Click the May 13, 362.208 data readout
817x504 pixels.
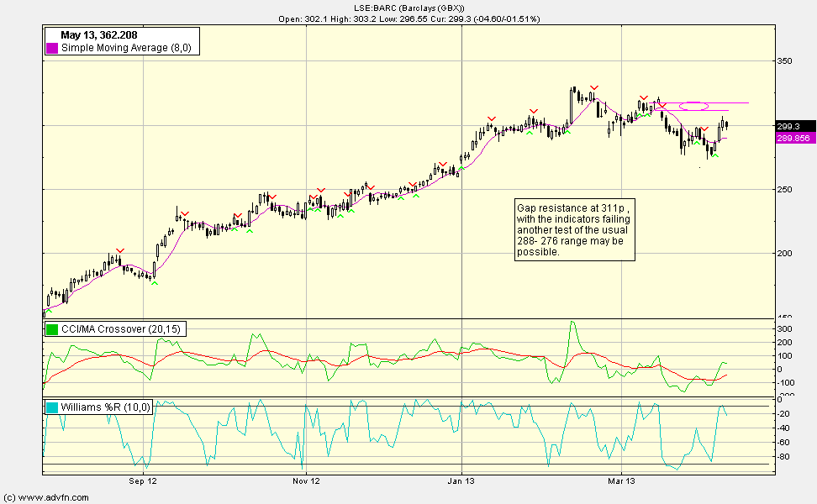click(x=99, y=34)
